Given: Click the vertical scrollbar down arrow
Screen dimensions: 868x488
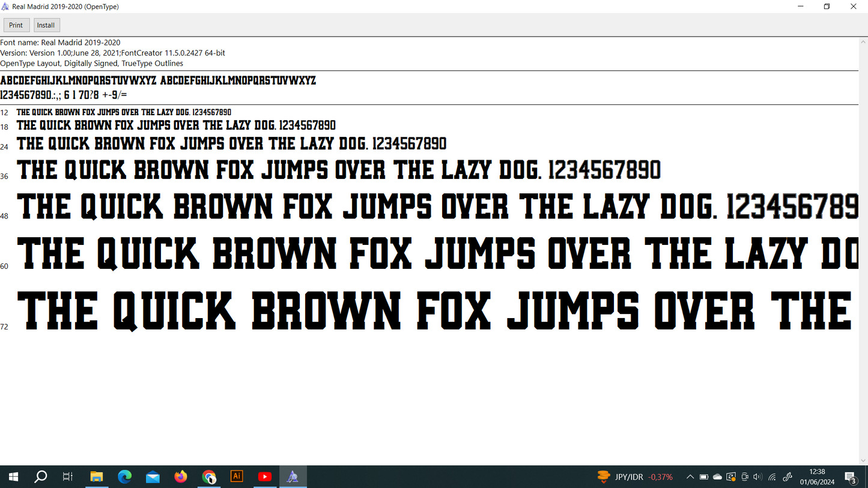Looking at the screenshot, I should click(863, 461).
